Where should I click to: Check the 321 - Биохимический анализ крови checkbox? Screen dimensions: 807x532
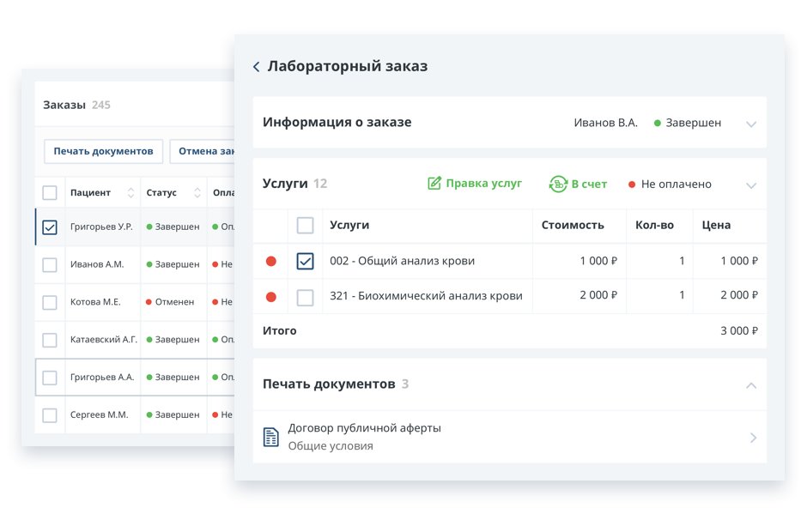[305, 297]
